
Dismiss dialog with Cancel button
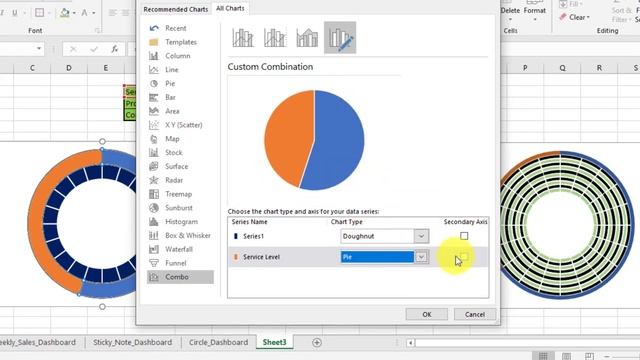click(475, 314)
